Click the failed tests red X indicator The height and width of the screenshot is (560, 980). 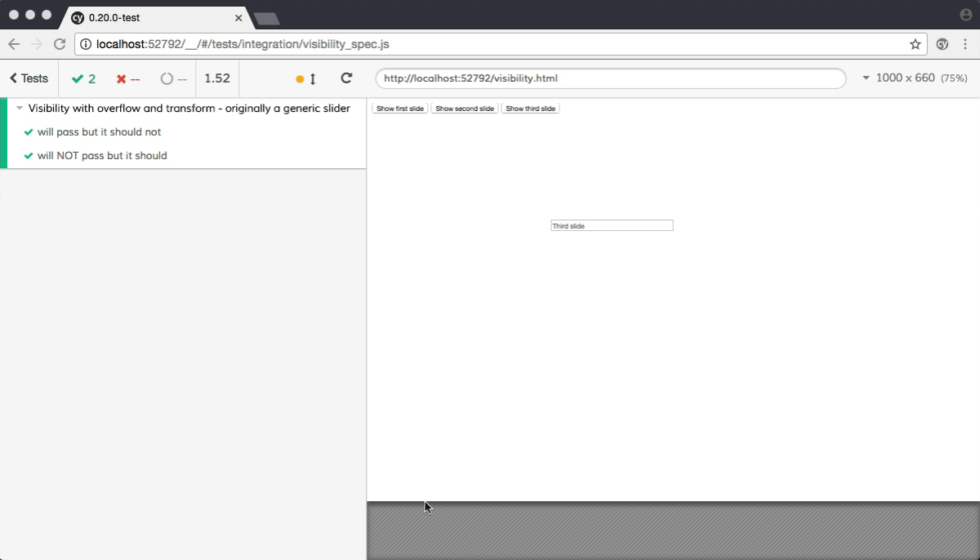click(x=121, y=79)
